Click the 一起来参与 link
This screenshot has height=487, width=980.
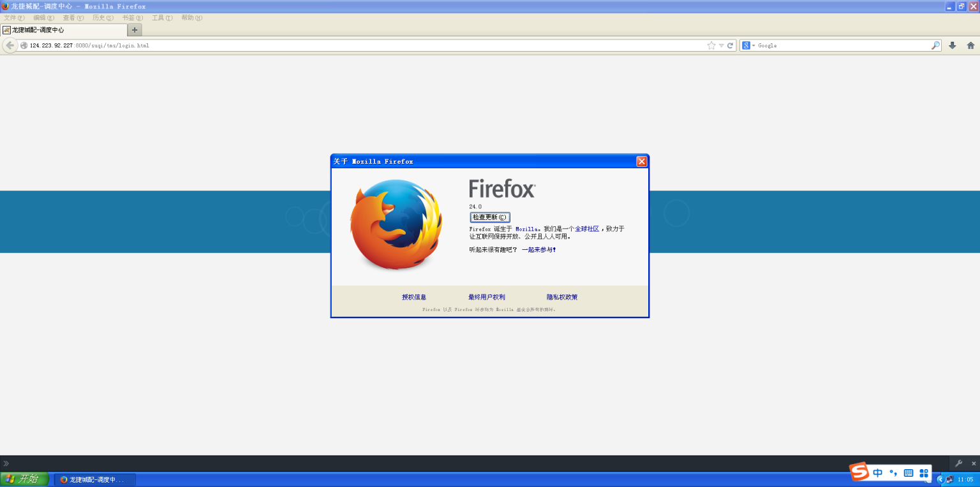537,250
